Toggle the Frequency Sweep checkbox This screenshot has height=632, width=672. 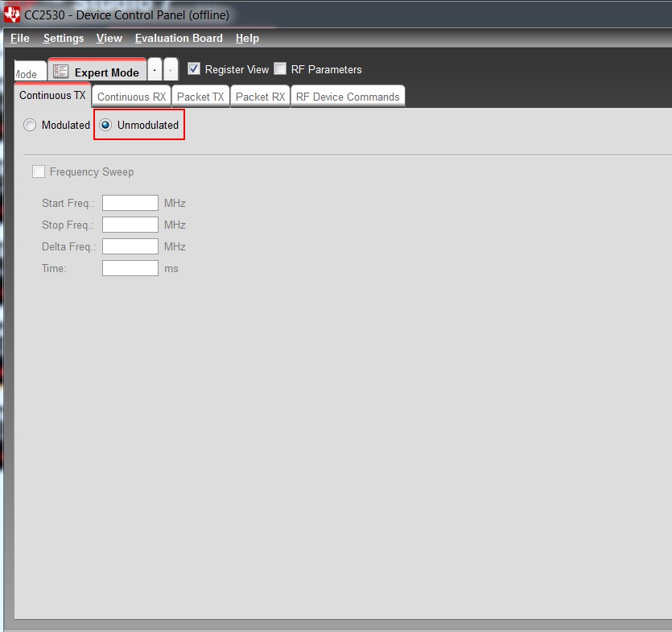point(39,172)
